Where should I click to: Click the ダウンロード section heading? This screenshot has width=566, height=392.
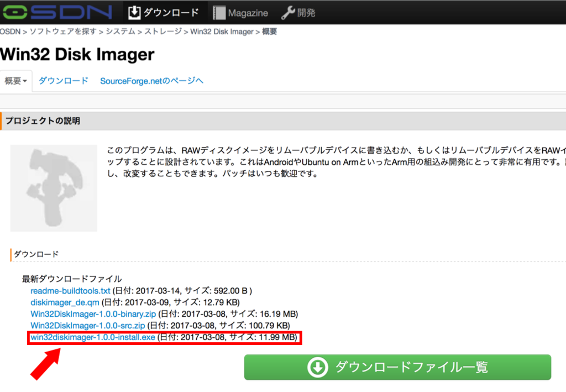tap(36, 254)
